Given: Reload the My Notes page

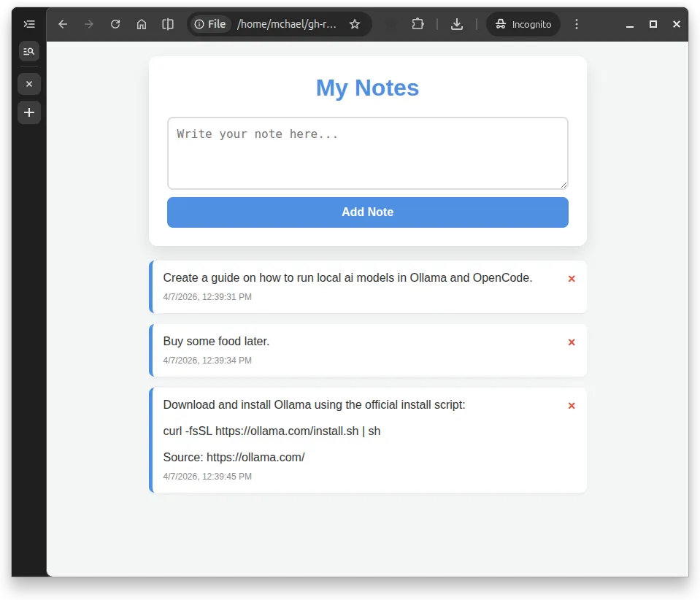Looking at the screenshot, I should 115,24.
